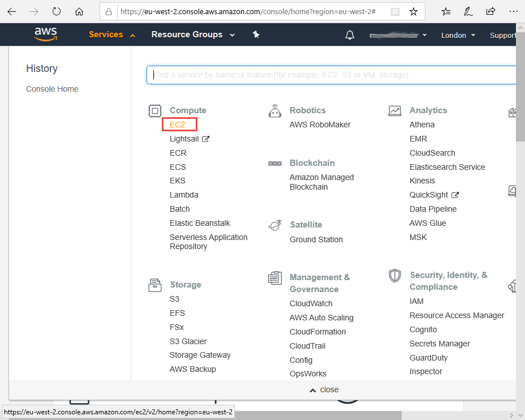
Task: Click the service search field
Action: pos(332,75)
